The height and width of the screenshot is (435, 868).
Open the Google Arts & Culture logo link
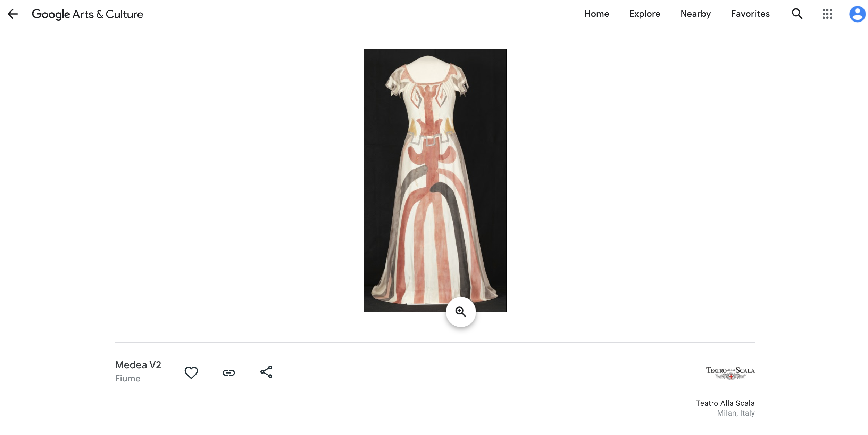click(87, 14)
